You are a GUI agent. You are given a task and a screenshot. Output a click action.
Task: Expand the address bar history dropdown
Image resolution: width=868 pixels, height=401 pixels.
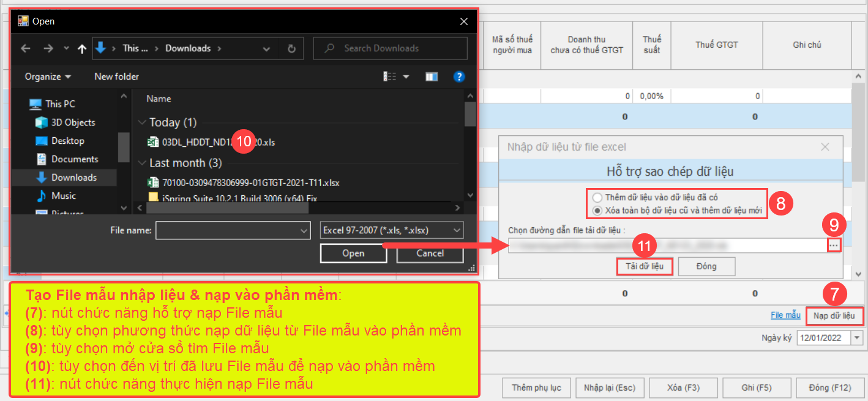(x=266, y=48)
